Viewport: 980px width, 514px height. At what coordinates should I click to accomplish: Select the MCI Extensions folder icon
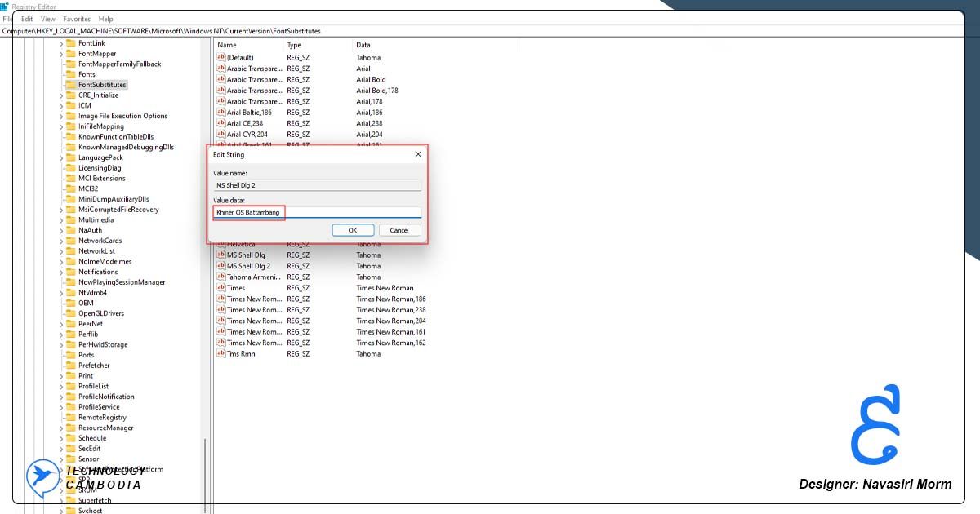tap(71, 178)
